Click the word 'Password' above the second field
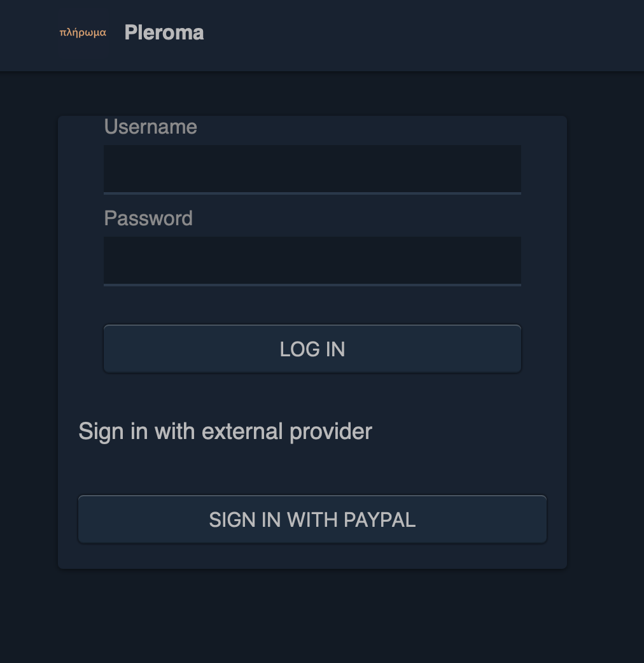 click(148, 218)
